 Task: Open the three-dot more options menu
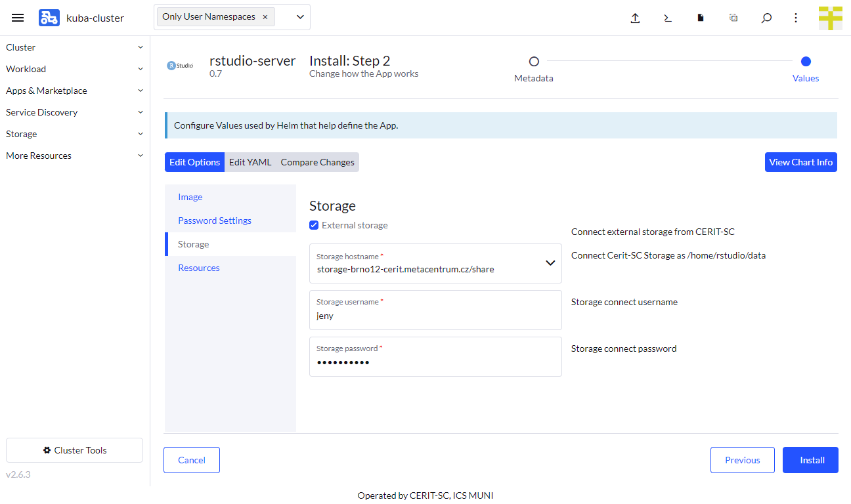796,18
